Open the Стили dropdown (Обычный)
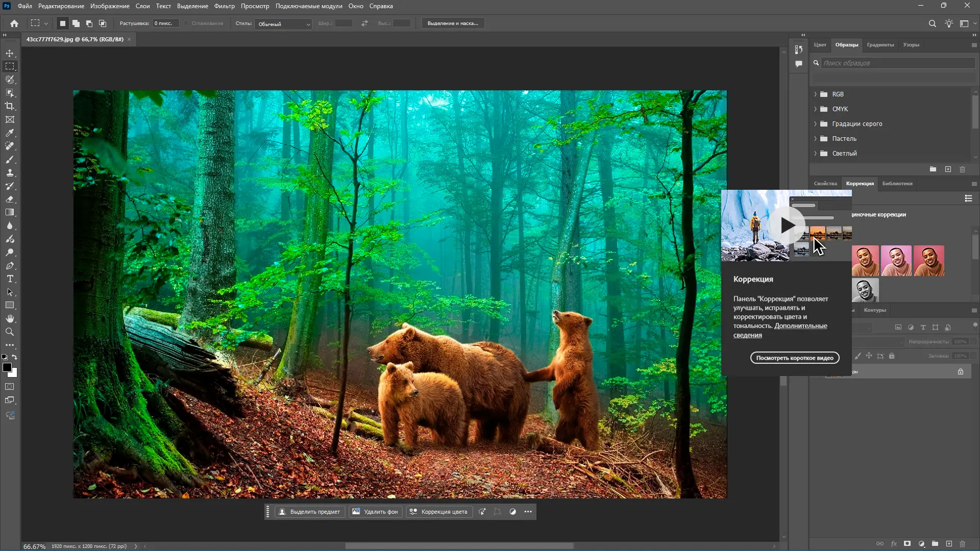Viewport: 980px width, 551px height. click(x=284, y=24)
